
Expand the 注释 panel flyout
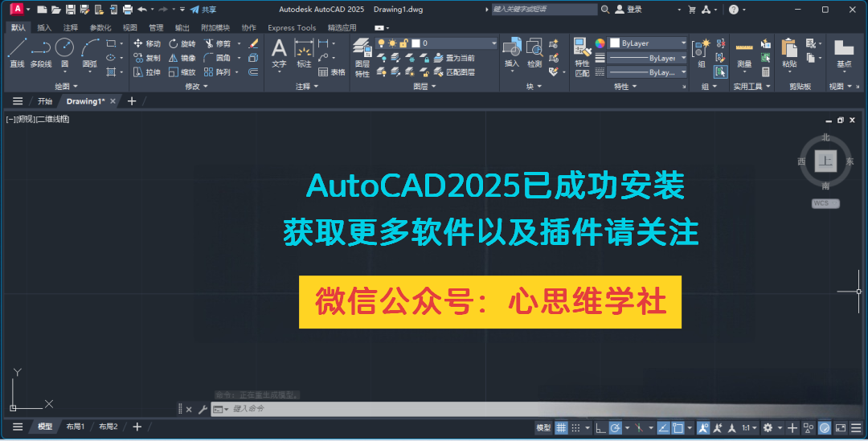click(x=307, y=86)
